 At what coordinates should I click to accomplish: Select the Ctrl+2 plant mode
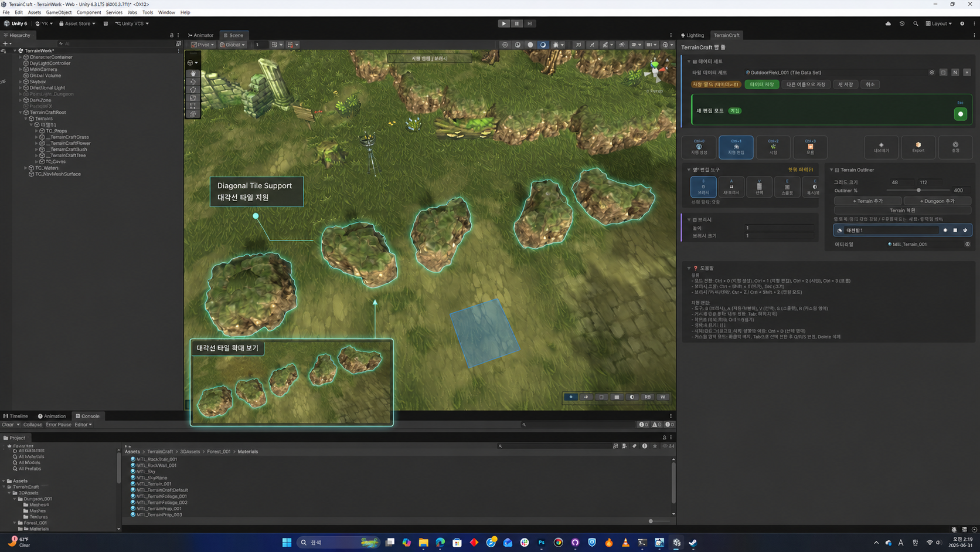point(773,147)
